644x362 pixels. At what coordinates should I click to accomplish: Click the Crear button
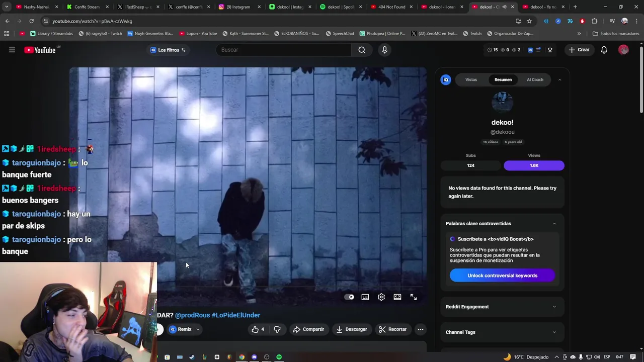579,50
